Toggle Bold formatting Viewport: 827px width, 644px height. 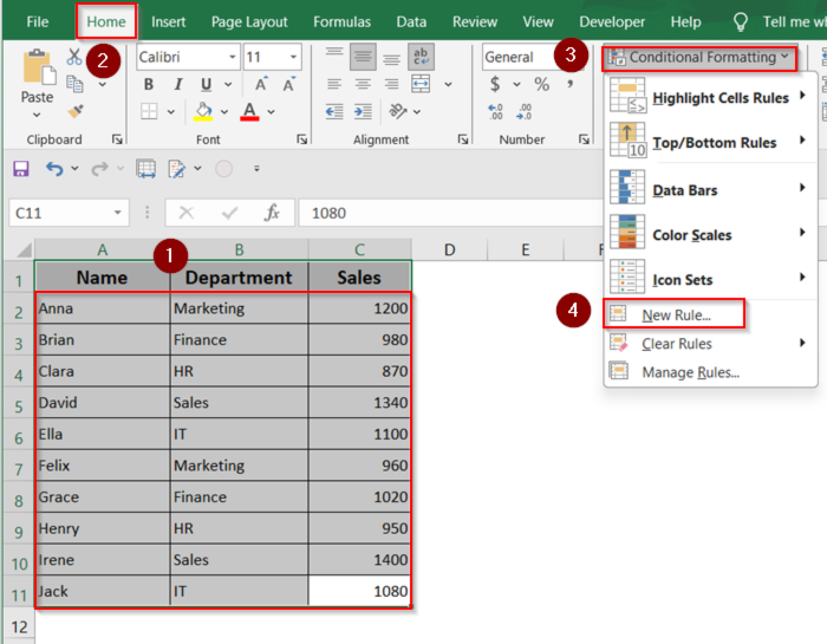(148, 84)
